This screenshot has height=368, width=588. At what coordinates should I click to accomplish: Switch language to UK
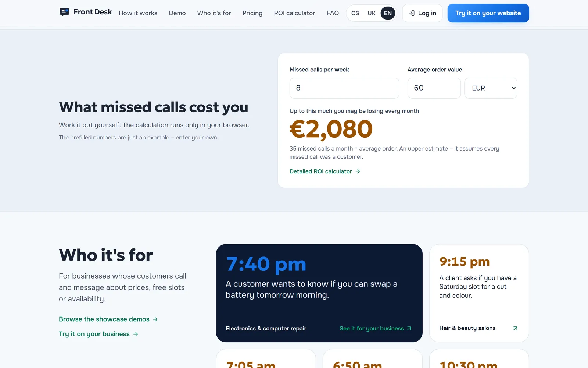pyautogui.click(x=372, y=13)
